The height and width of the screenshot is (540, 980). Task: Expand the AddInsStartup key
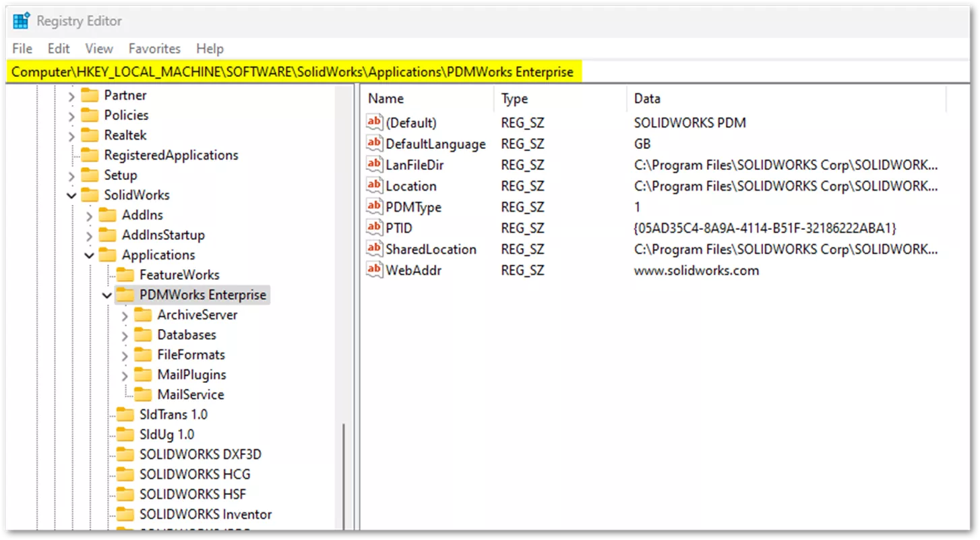click(x=89, y=236)
